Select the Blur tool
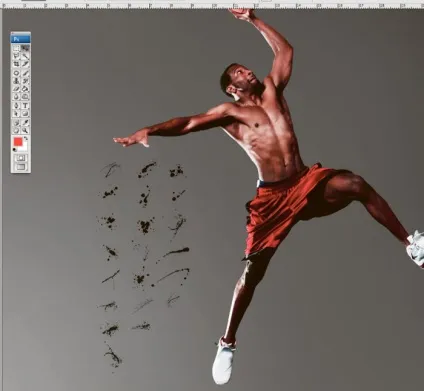 coord(16,97)
